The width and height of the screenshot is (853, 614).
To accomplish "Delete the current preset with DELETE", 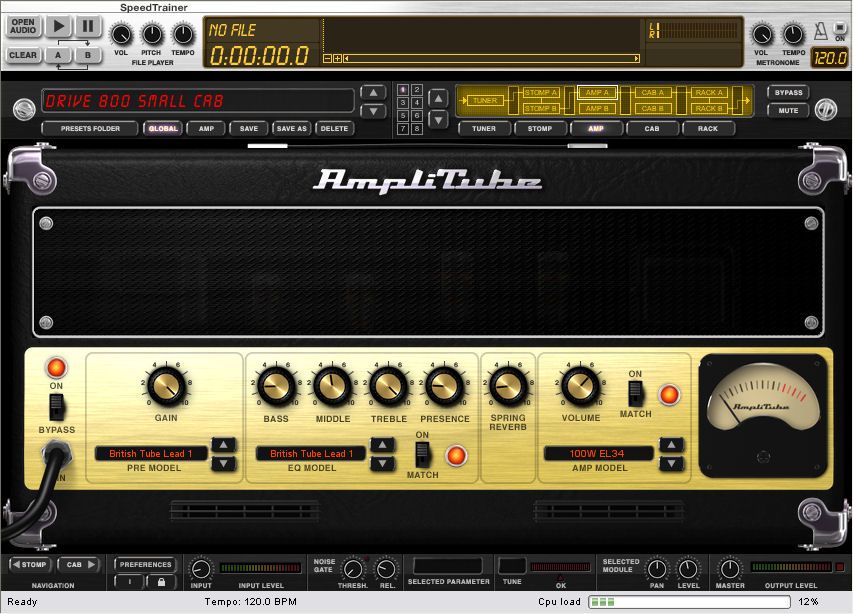I will point(334,129).
